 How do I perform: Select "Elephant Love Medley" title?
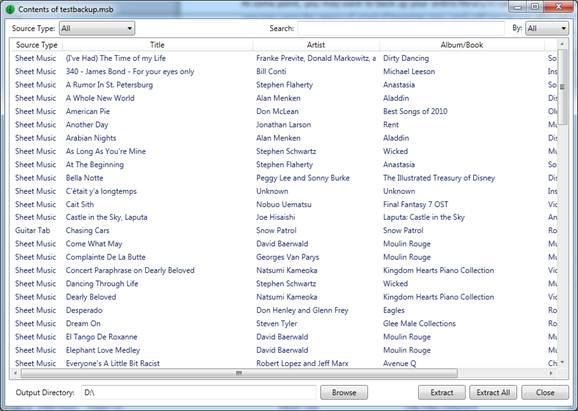click(103, 350)
